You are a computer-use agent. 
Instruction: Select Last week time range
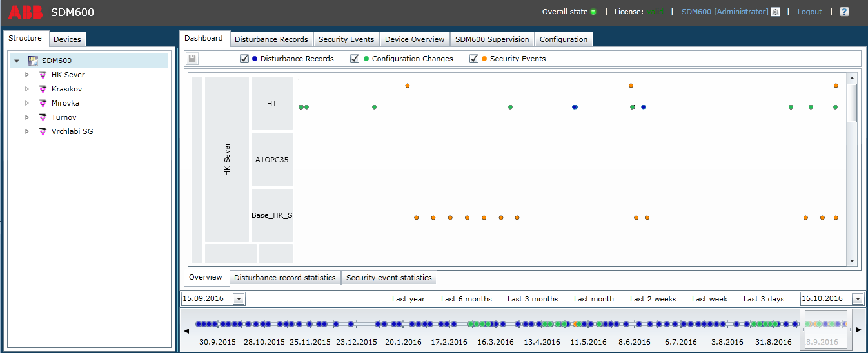tap(710, 299)
